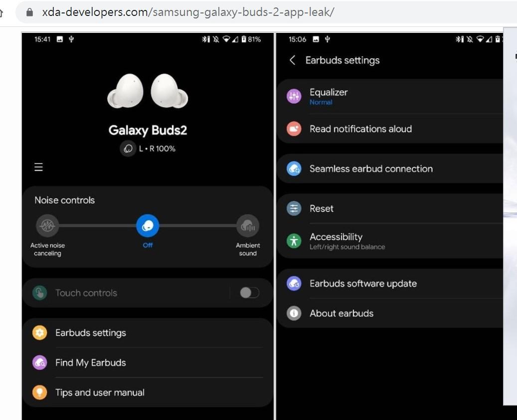Screen dimensions: 517x420
Task: Click the Galaxy Buds2 earbuds image
Action: tap(148, 92)
